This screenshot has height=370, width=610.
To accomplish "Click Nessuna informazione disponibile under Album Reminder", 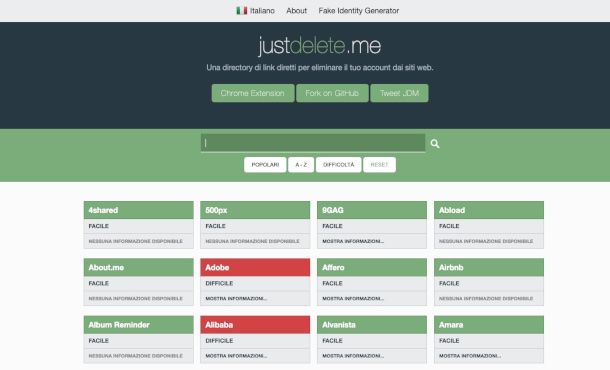I will click(x=135, y=356).
